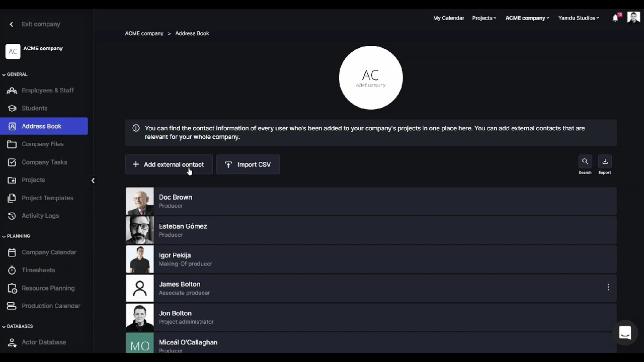Viewport: 644px width, 362px height.
Task: Select the Jon Bolton contact
Action: (x=371, y=317)
